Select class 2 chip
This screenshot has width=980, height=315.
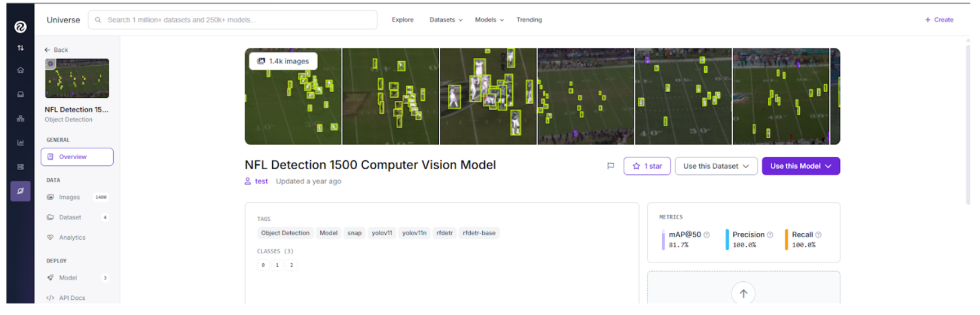coord(291,265)
